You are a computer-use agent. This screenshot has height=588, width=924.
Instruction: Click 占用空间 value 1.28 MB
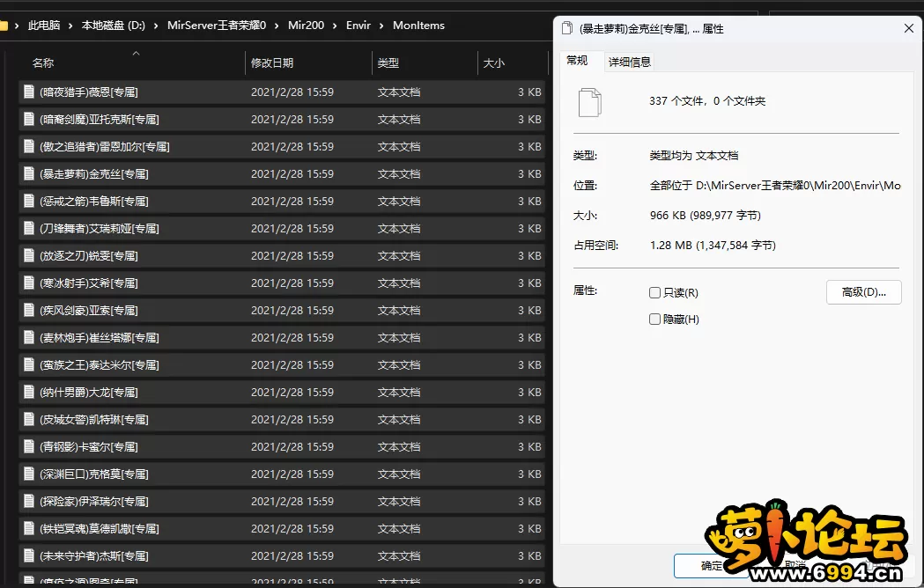pyautogui.click(x=713, y=245)
